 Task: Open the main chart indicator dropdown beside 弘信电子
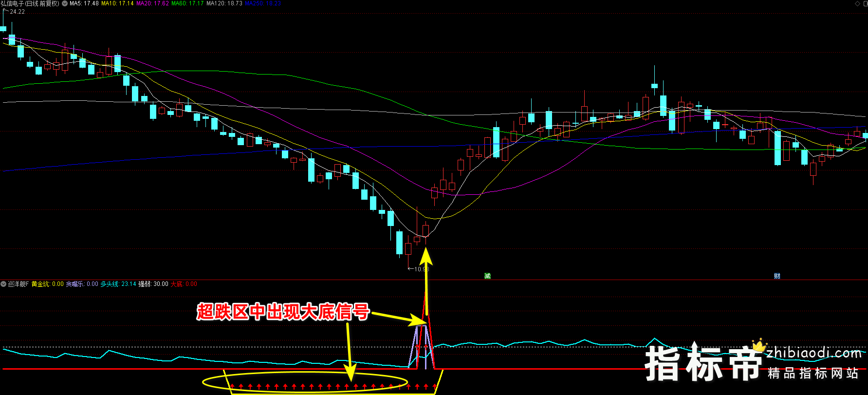click(x=65, y=3)
